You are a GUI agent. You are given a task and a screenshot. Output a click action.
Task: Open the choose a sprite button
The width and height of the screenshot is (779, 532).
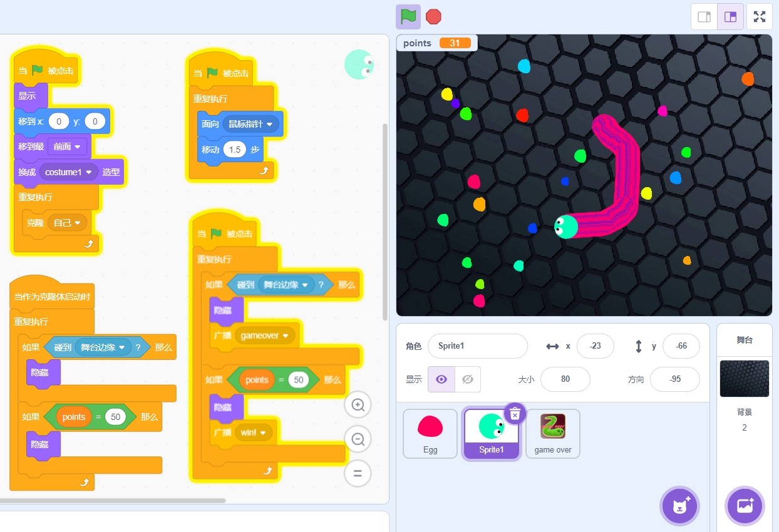coord(679,506)
